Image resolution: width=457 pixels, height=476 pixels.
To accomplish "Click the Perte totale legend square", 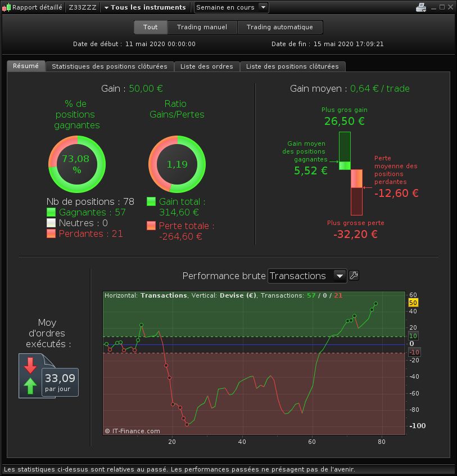I will pos(151,226).
